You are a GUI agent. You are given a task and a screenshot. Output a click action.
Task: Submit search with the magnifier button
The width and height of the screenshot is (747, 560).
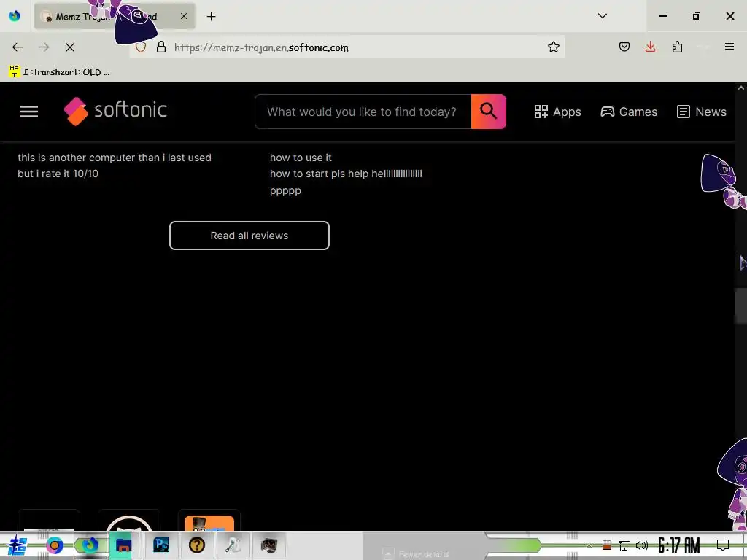click(x=488, y=112)
